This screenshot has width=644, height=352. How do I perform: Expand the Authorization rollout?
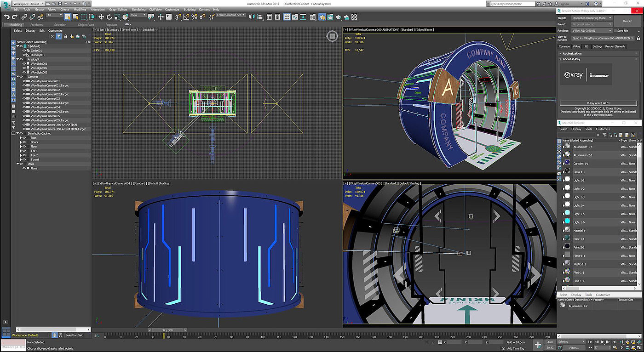pos(572,53)
